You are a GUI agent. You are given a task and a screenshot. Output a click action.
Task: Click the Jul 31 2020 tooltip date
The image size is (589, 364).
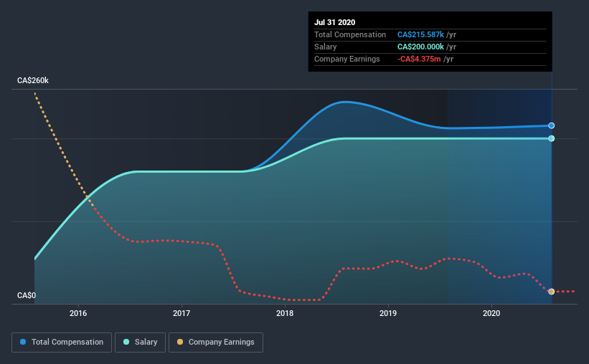point(335,22)
